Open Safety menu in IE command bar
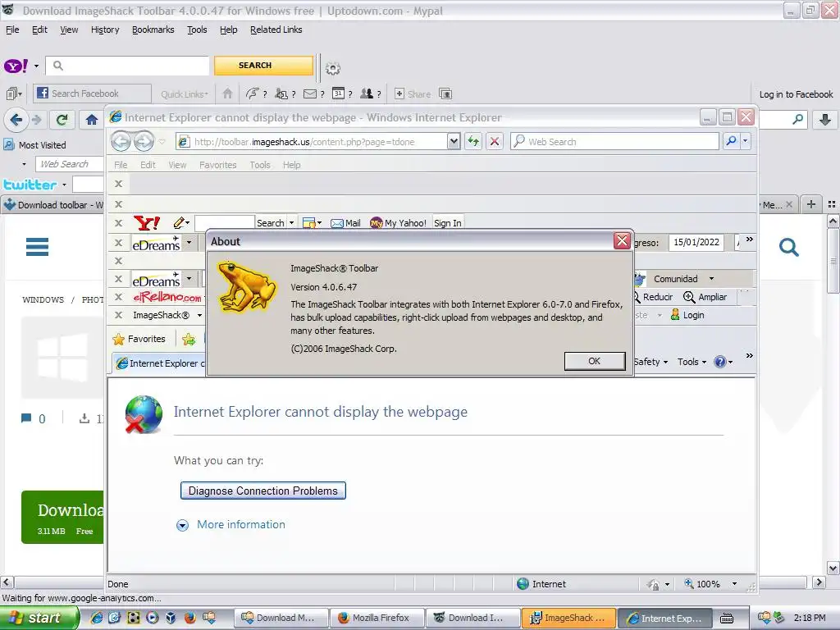 (651, 362)
